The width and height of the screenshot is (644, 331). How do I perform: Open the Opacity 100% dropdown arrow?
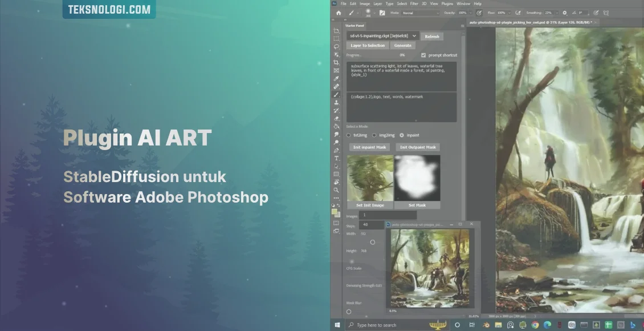click(470, 13)
